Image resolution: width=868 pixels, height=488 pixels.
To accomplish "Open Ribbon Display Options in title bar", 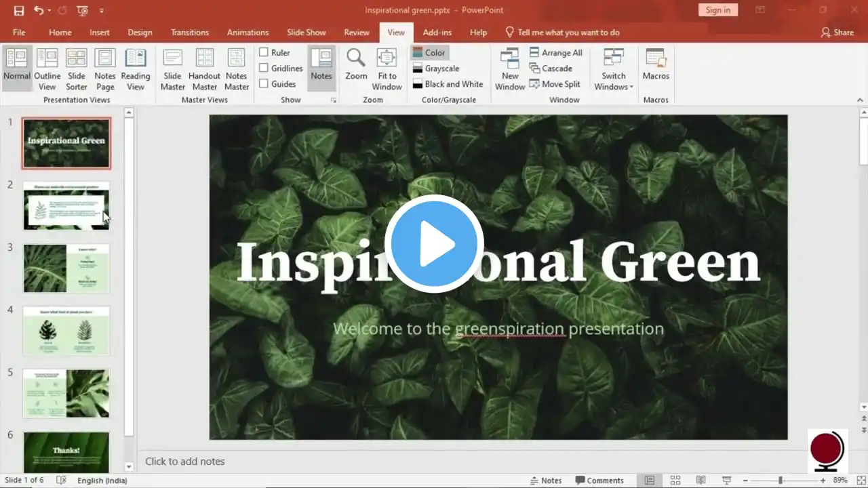I will (x=760, y=10).
